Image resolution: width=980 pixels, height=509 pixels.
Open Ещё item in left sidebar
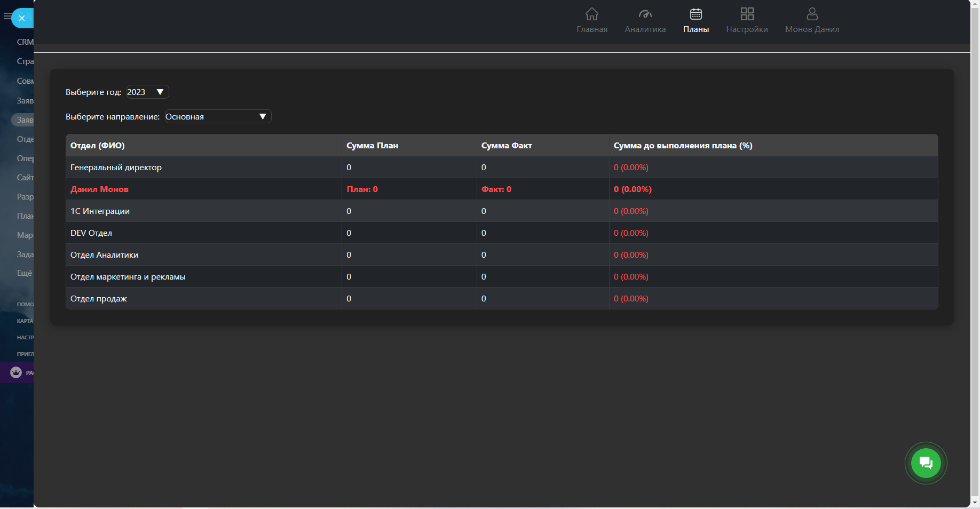point(24,273)
